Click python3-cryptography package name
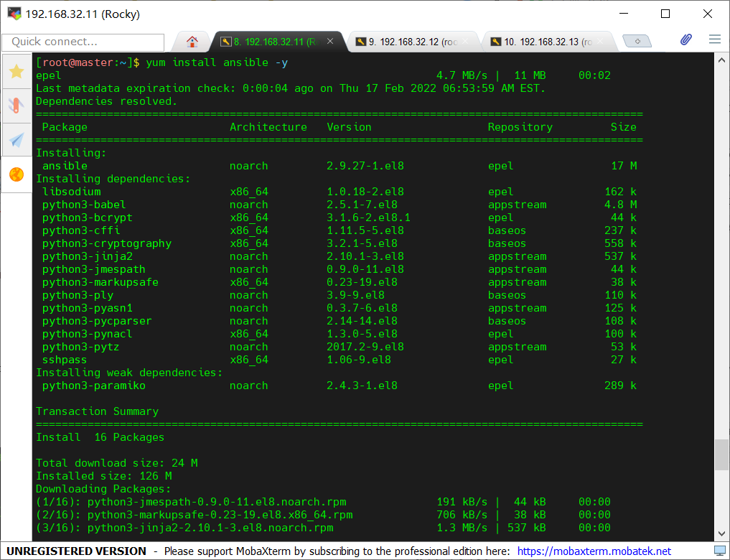This screenshot has width=730, height=560. tap(107, 243)
